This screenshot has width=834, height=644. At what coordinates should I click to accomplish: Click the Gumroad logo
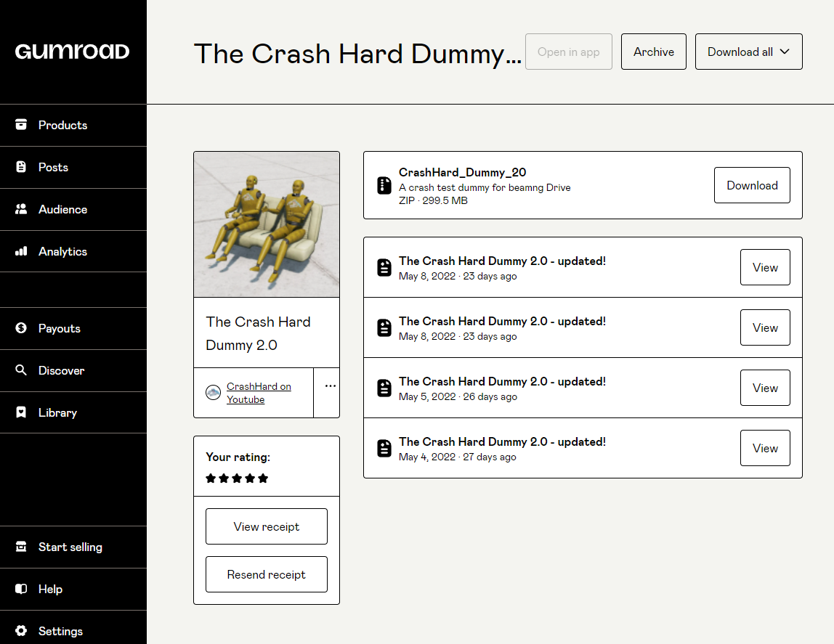(x=73, y=52)
